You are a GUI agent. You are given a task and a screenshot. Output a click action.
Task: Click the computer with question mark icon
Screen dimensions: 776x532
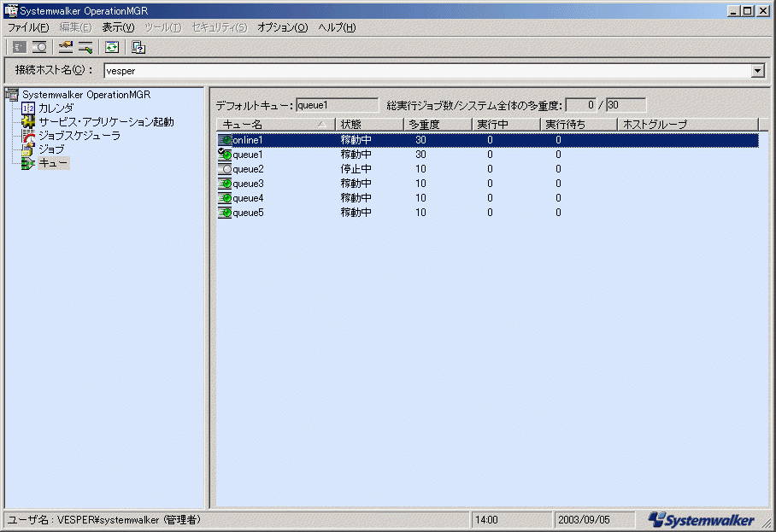pos(138,48)
